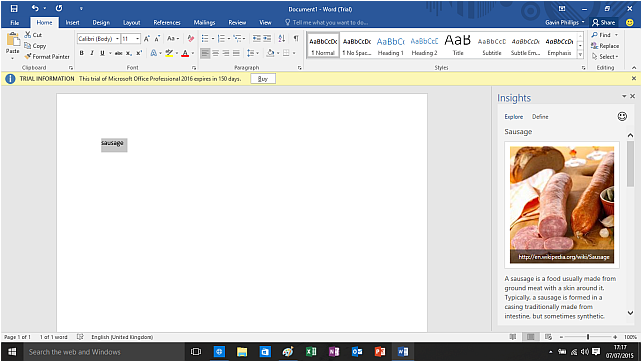Switch to Web Layout view

click(548, 337)
